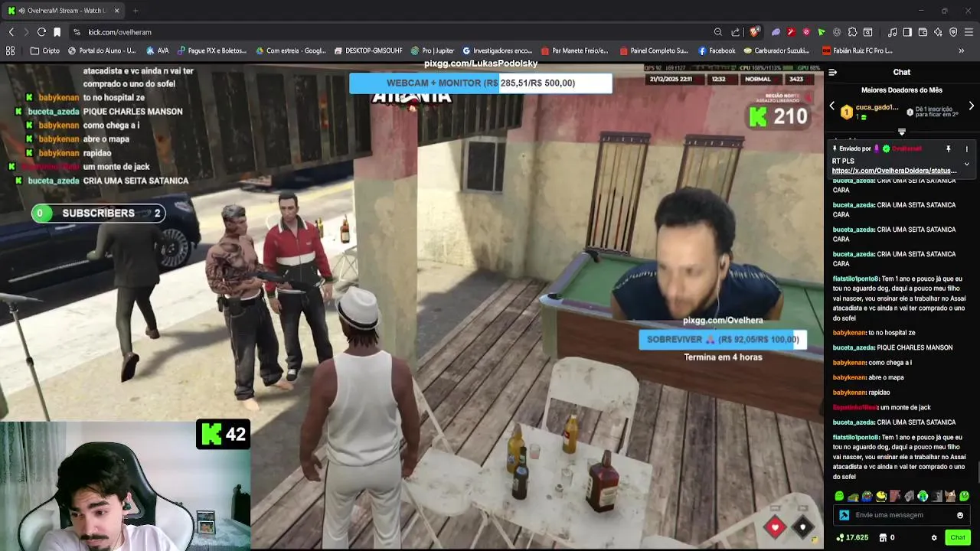
Task: Open the browser hamburger main menu
Action: coord(969,32)
